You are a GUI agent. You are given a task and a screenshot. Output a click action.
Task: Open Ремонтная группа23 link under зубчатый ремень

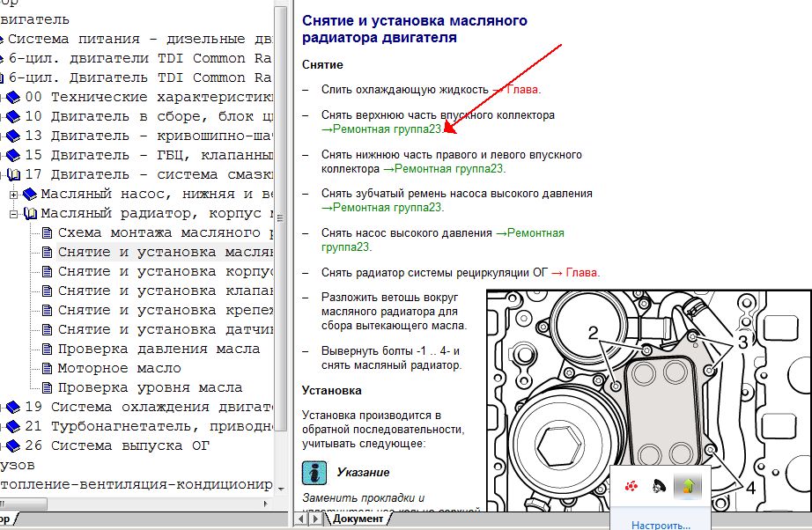pos(382,208)
